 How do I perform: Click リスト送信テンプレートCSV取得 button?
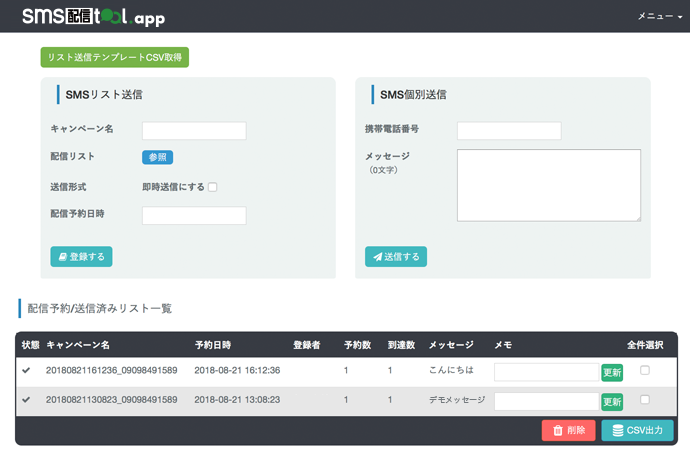[115, 57]
